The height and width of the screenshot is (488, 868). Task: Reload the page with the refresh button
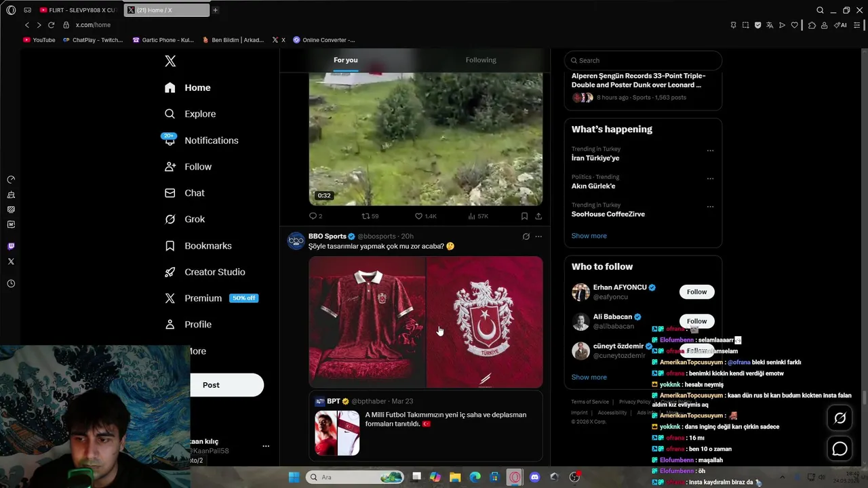pos(51,25)
